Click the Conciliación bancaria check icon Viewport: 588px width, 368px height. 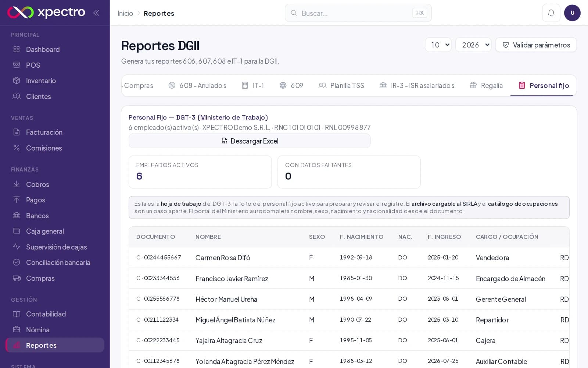tap(17, 262)
